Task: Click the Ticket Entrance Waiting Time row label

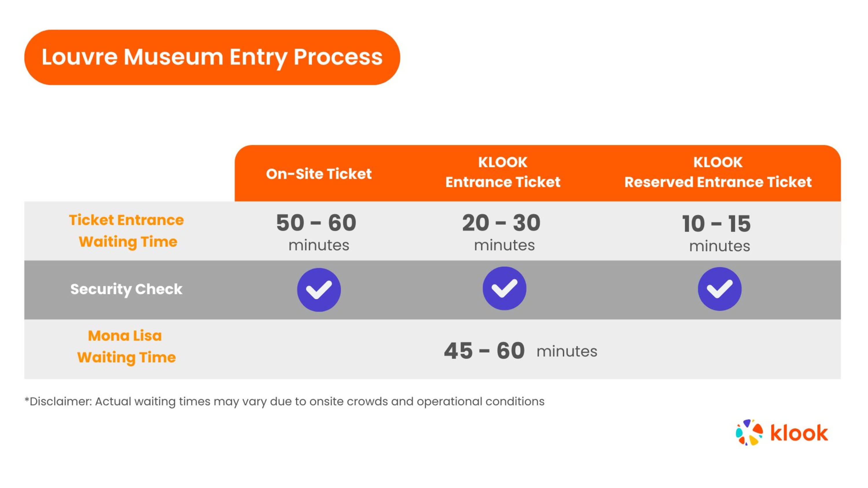Action: 127,231
